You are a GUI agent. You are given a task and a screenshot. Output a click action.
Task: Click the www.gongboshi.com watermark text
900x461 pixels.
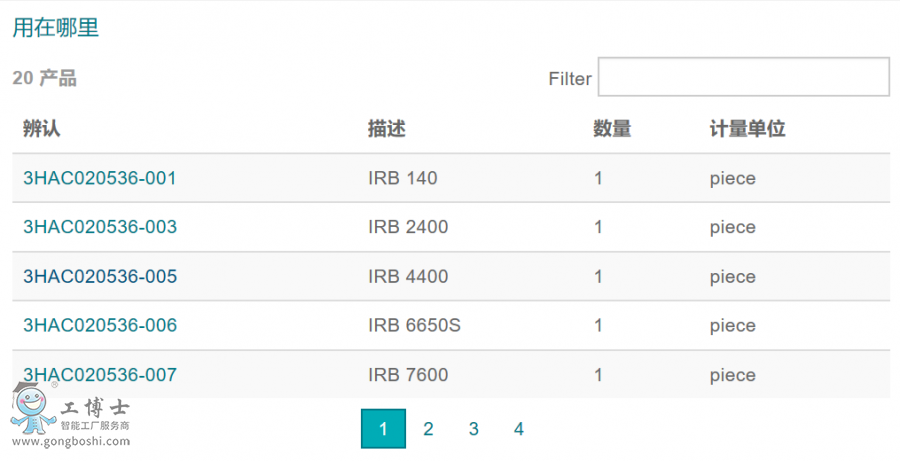tap(70, 441)
